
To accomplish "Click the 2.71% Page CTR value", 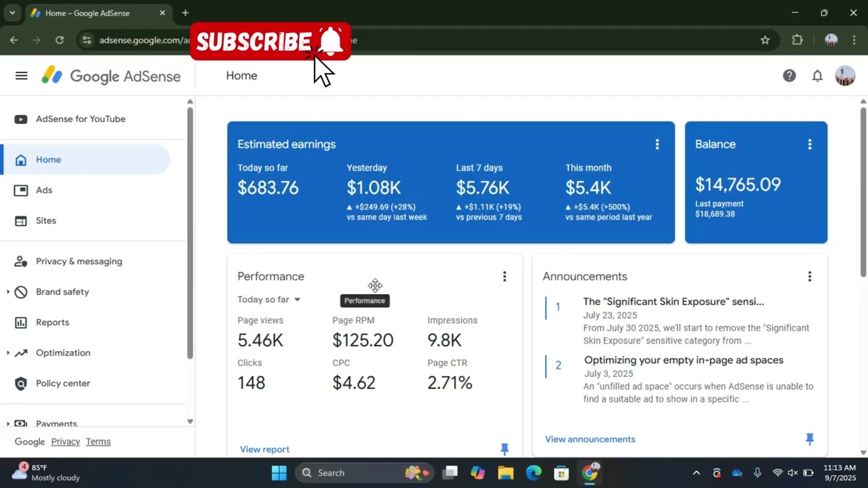I will point(450,383).
